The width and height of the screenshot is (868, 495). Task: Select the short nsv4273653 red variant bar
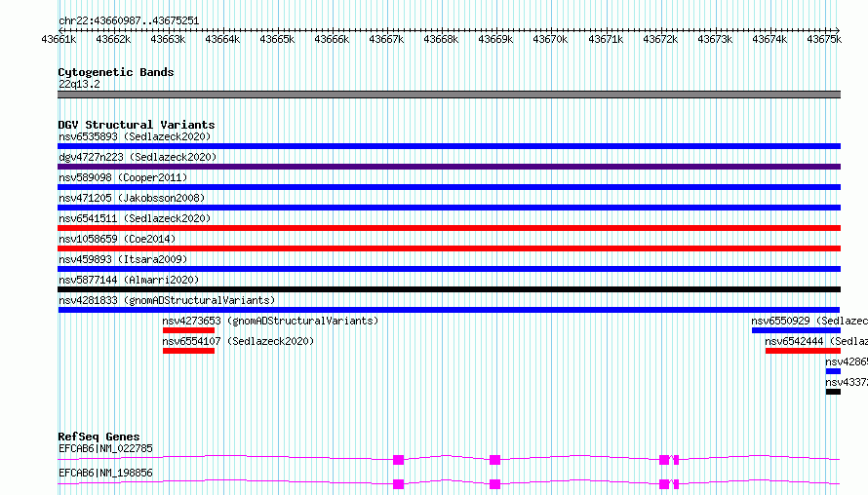tap(188, 330)
